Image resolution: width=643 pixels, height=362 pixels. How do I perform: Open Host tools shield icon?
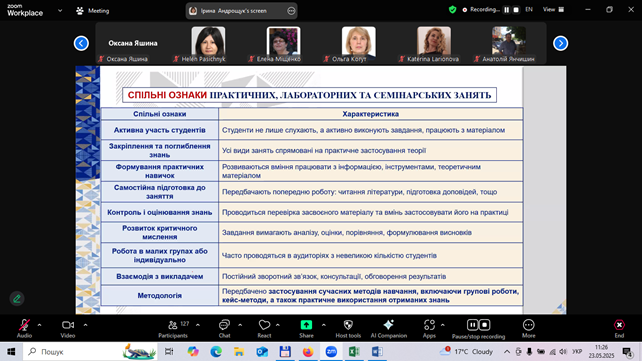(348, 329)
